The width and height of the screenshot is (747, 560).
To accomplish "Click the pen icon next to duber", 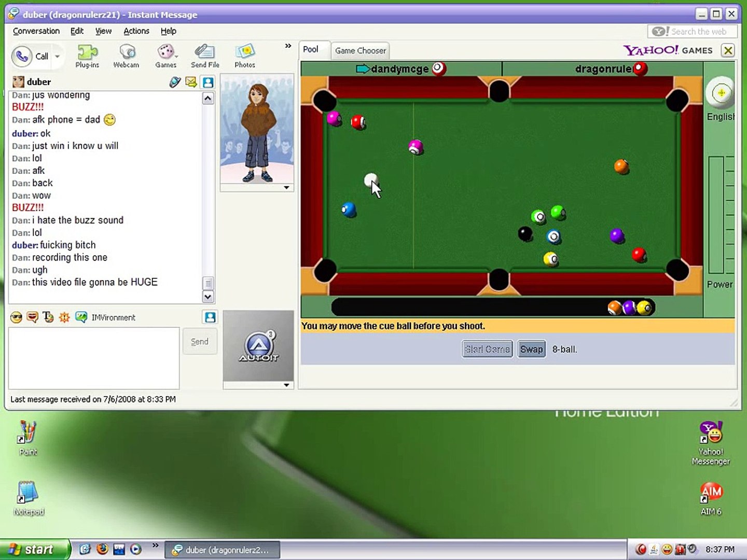I will point(175,82).
